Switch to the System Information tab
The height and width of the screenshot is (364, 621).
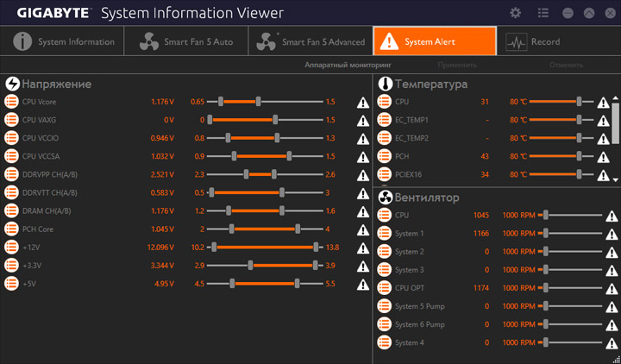coord(62,41)
